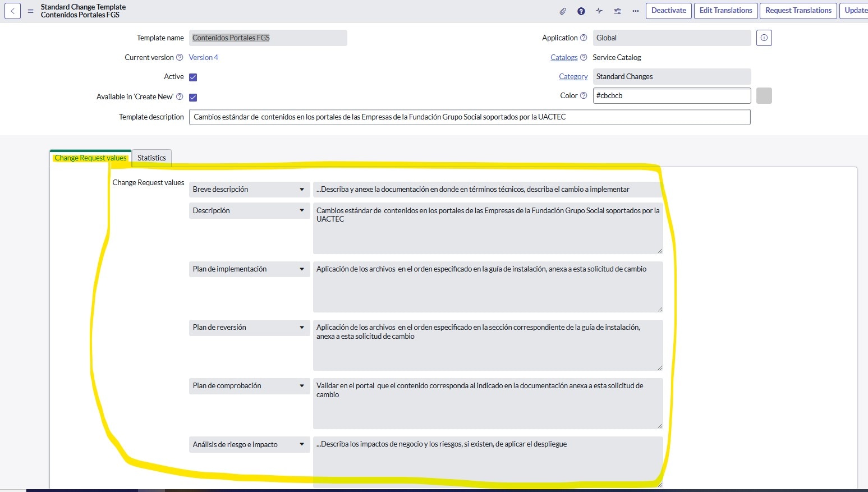Screen dimensions: 868x492
Task: Switch to the Statistics tab
Action: [x=151, y=158]
